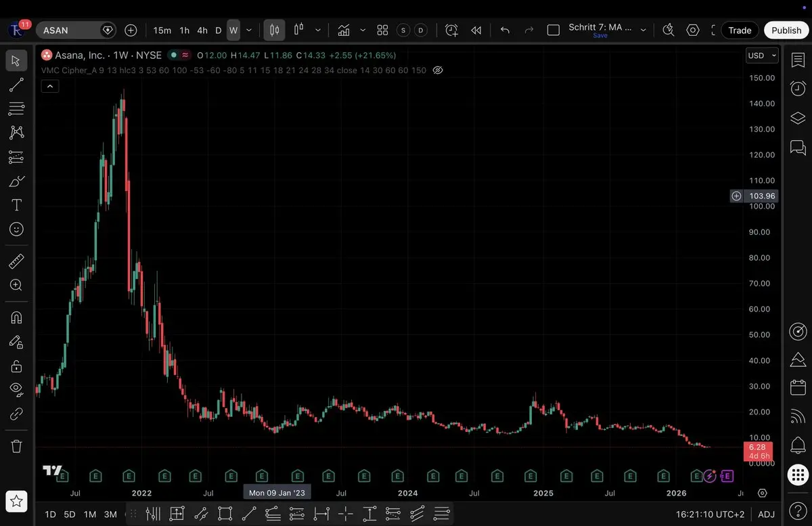The width and height of the screenshot is (812, 526).
Task: Switch to the 4h timeframe
Action: click(202, 30)
